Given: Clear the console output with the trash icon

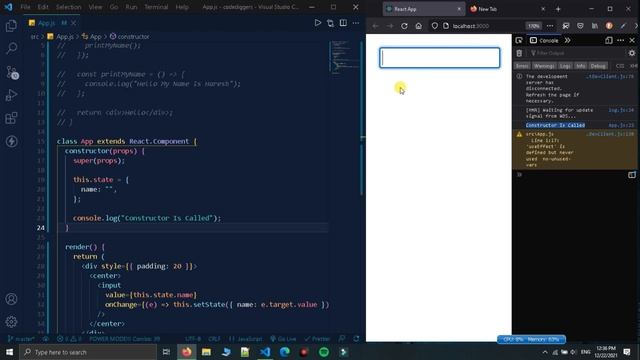Looking at the screenshot, I should click(x=519, y=53).
